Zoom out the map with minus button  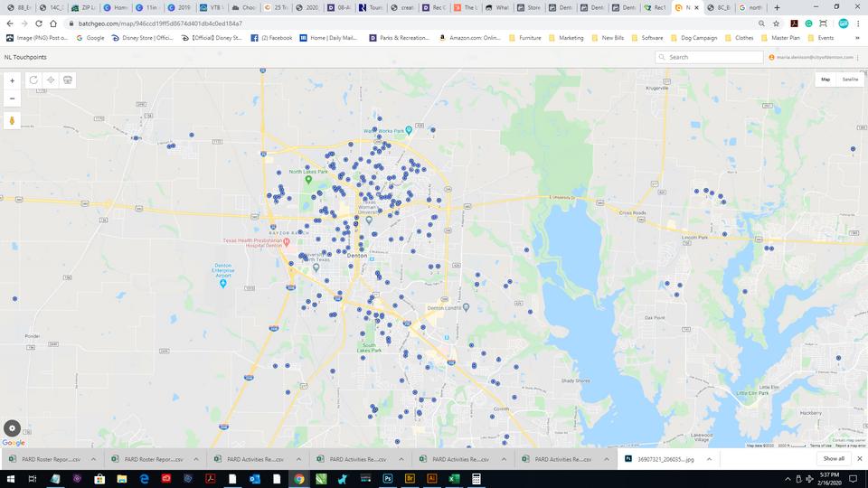tap(12, 99)
